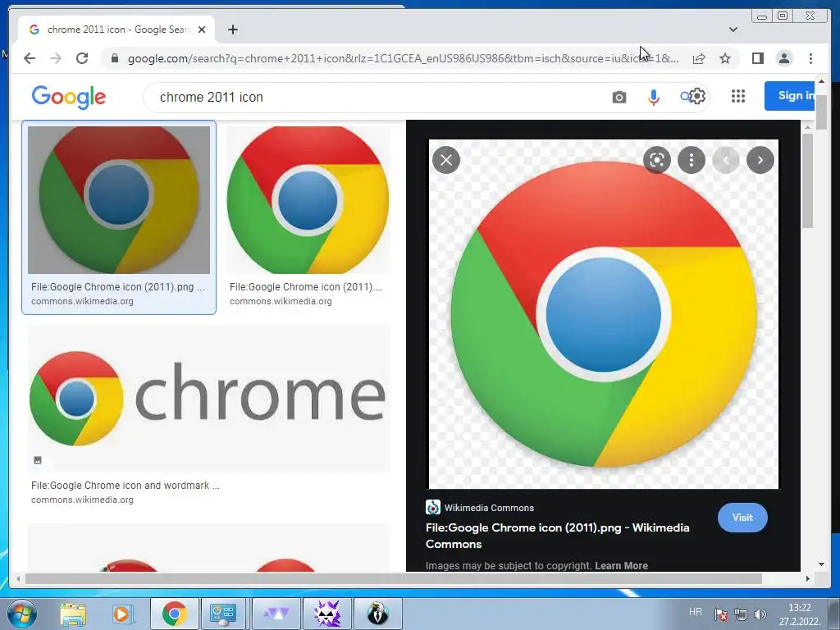This screenshot has width=840, height=630.
Task: Select the second Chrome icon thumbnail
Action: coord(308,200)
